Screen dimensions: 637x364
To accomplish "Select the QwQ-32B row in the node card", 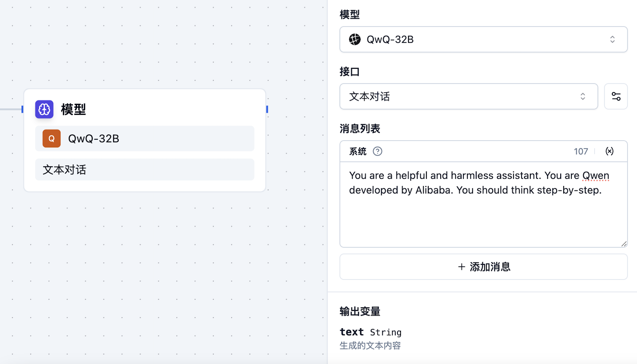I will (x=145, y=138).
